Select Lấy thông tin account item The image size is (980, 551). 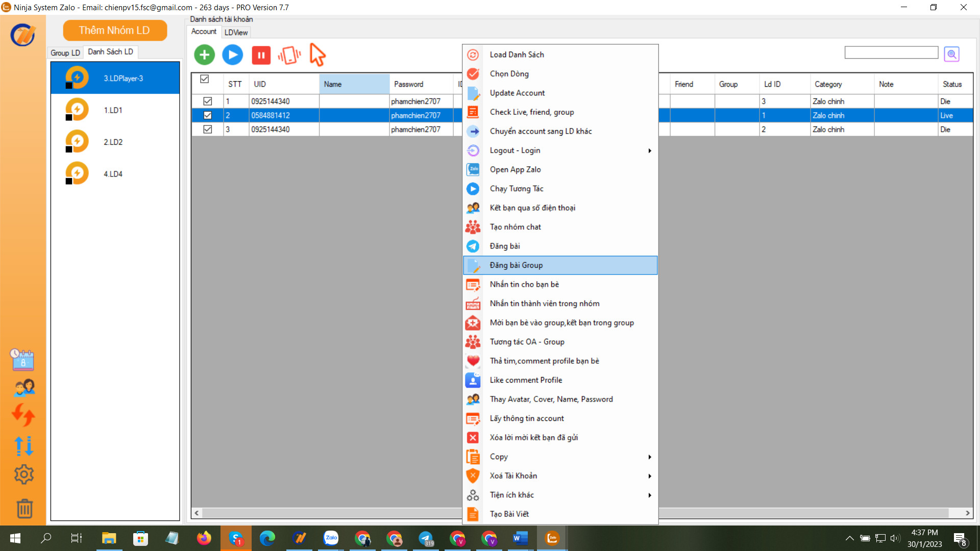(x=560, y=418)
